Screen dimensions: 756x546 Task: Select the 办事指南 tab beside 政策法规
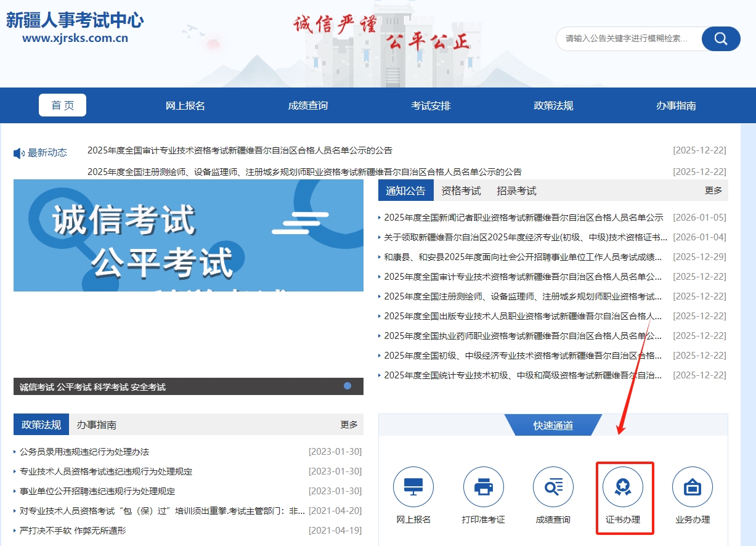pos(97,424)
